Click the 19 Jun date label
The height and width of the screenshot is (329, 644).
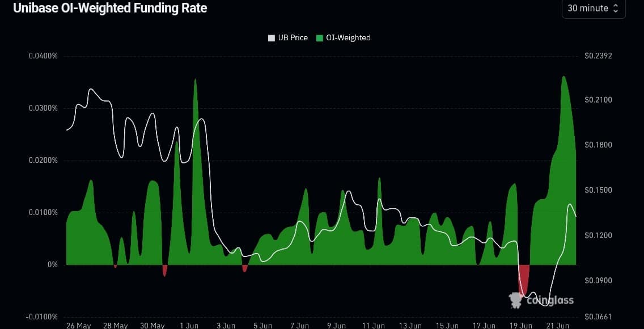(x=521, y=325)
